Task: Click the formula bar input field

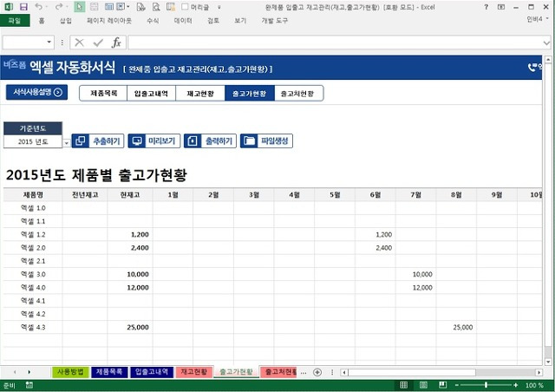Action: click(x=335, y=42)
